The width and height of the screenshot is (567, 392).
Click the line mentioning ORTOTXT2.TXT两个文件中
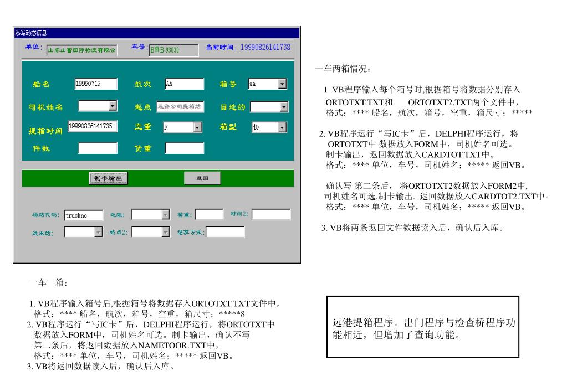pos(422,102)
